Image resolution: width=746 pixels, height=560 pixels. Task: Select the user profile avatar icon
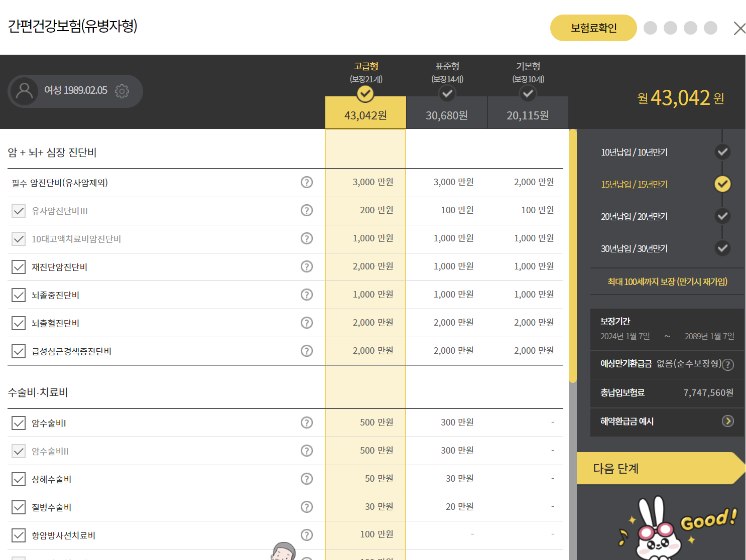tap(24, 91)
